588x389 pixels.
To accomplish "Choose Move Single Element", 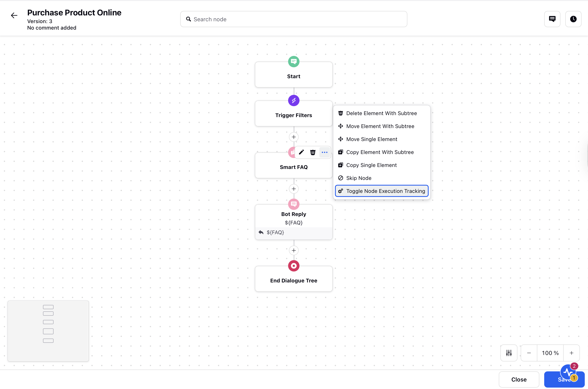I will pyautogui.click(x=382, y=139).
